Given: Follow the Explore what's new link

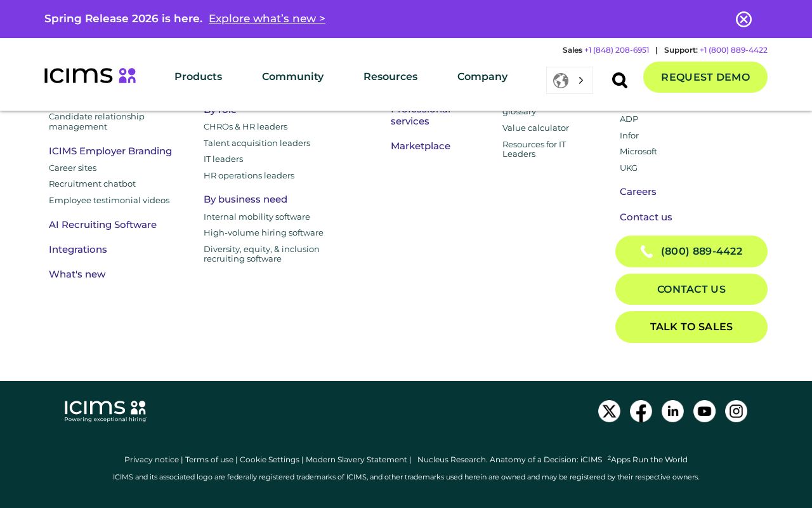Looking at the screenshot, I should click(266, 18).
